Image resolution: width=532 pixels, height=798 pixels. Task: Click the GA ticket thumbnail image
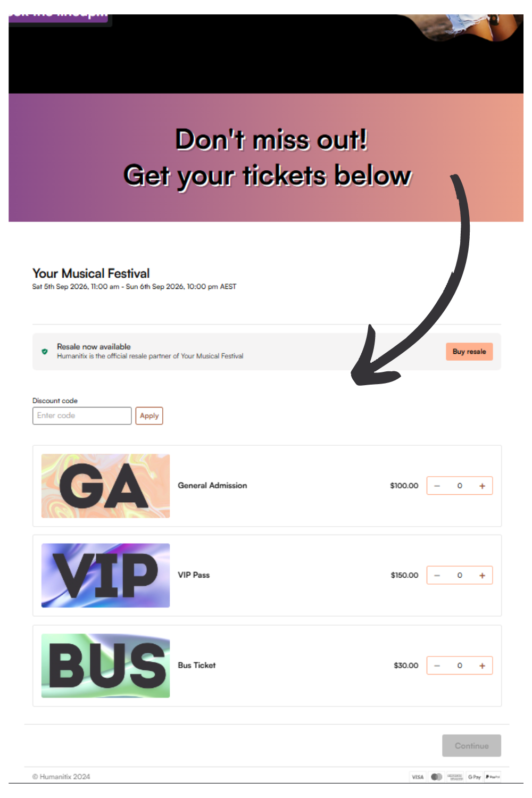click(x=105, y=486)
